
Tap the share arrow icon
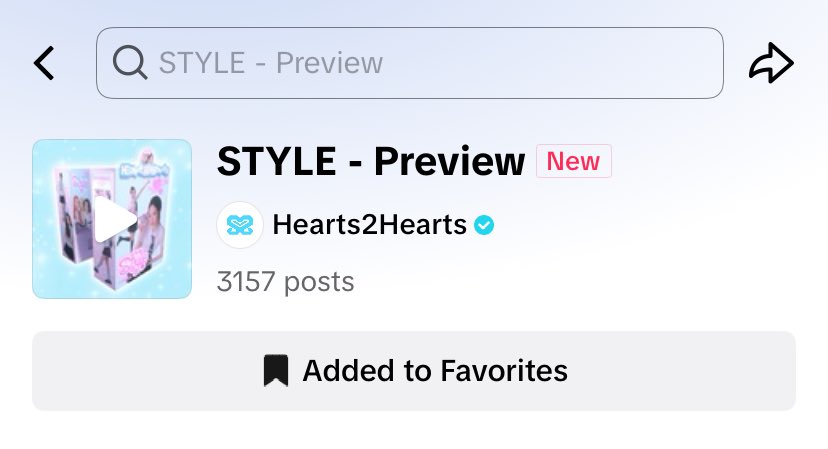click(x=771, y=63)
